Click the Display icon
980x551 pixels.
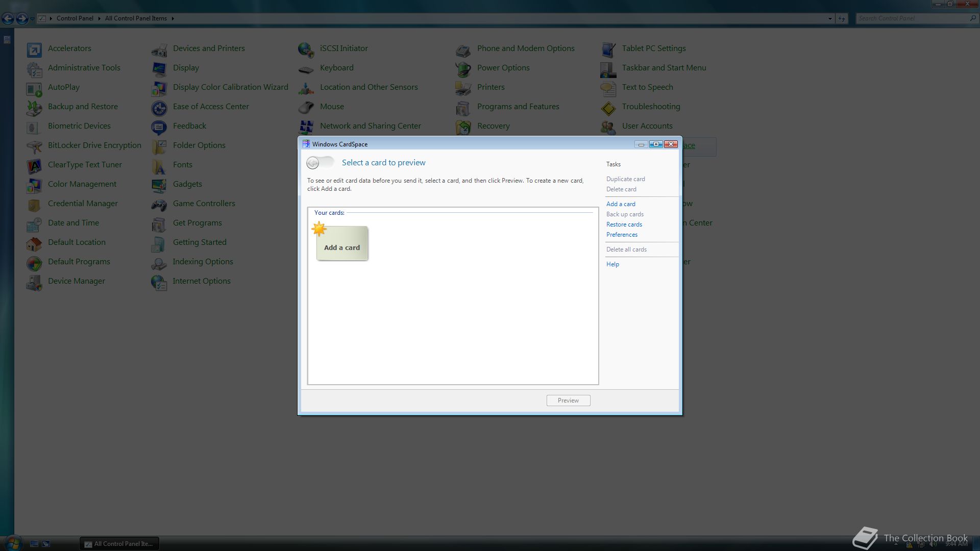click(x=159, y=69)
